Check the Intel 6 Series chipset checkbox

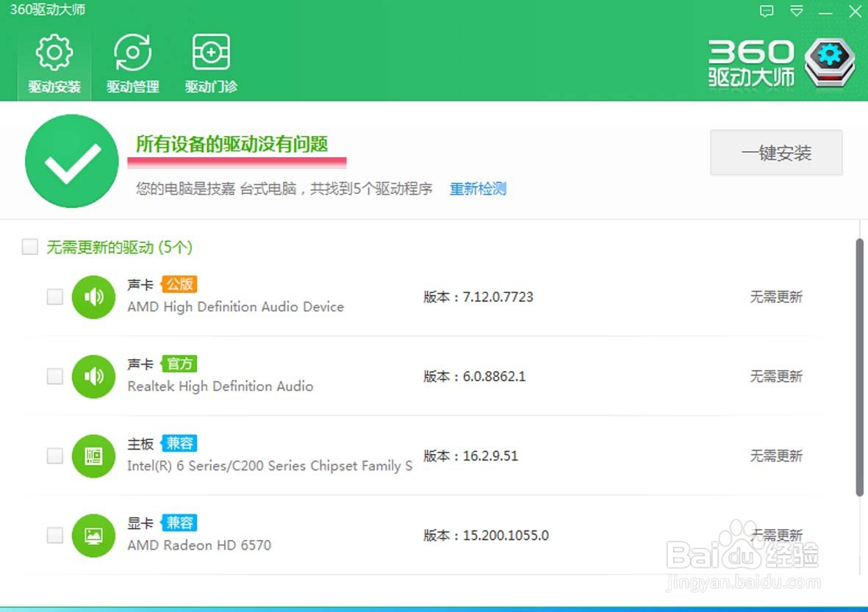pyautogui.click(x=55, y=456)
